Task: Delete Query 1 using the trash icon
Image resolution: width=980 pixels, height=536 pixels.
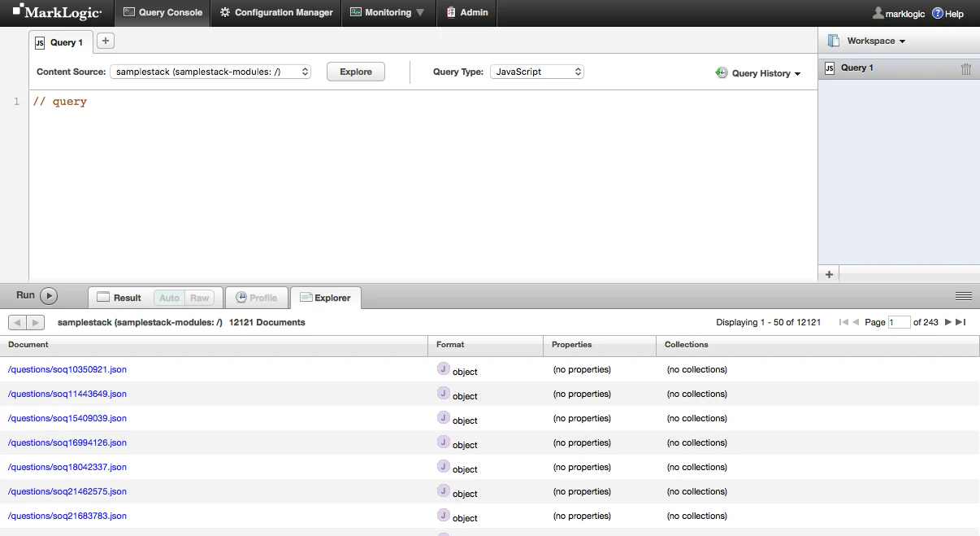Action: click(x=966, y=69)
